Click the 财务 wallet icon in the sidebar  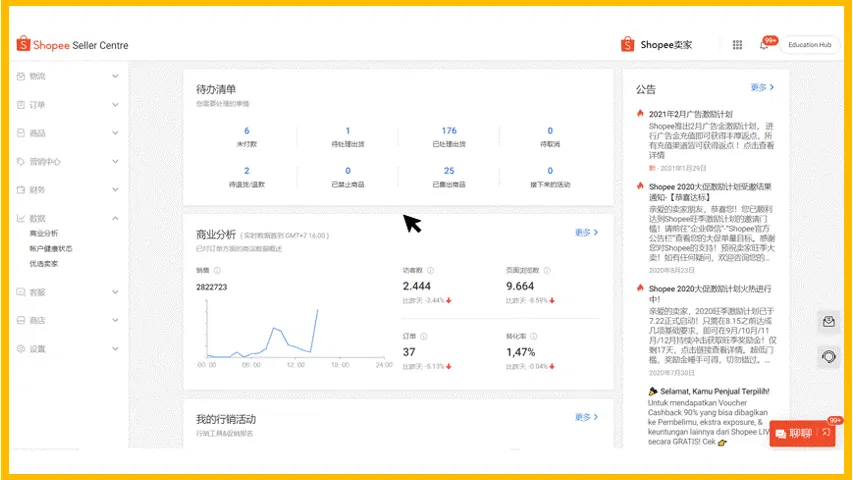tap(21, 190)
